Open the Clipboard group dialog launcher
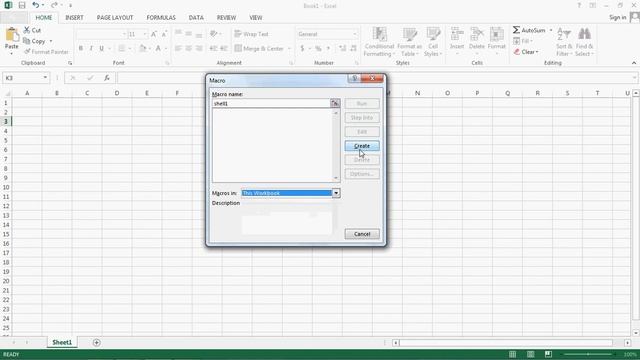Viewport: 640px width, 360px height. tap(70, 63)
